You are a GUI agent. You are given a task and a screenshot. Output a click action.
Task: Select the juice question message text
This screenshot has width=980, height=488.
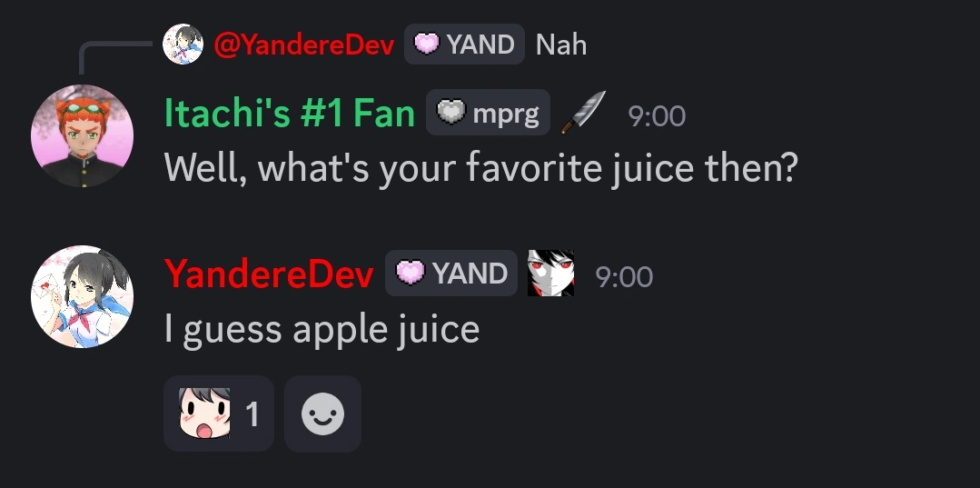[x=481, y=169]
